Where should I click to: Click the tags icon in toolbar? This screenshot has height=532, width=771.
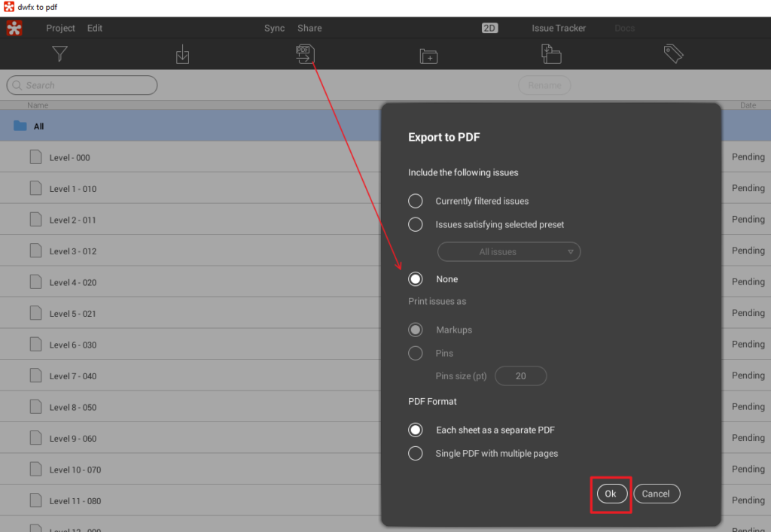point(673,53)
